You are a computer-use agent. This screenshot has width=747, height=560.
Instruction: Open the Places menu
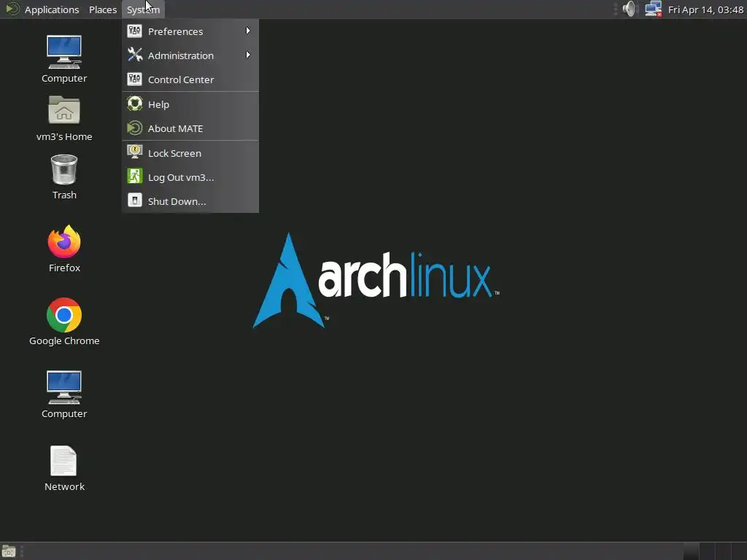click(103, 9)
